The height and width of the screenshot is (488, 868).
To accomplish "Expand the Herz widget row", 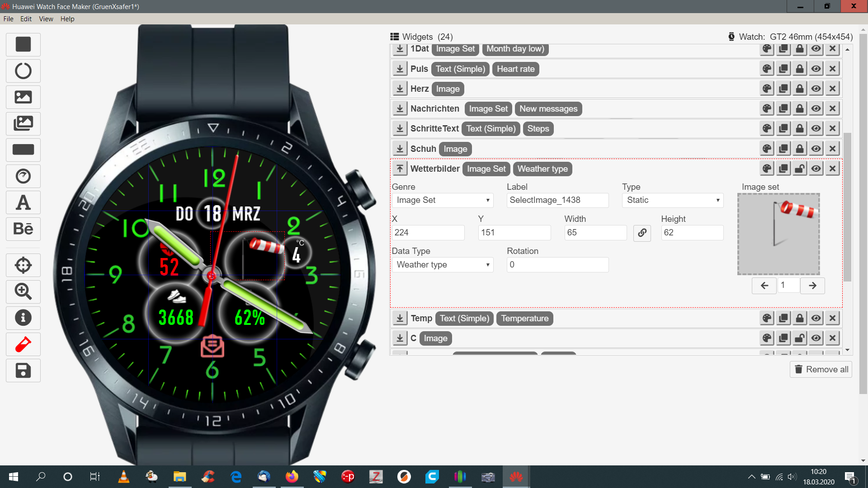I will tap(400, 89).
